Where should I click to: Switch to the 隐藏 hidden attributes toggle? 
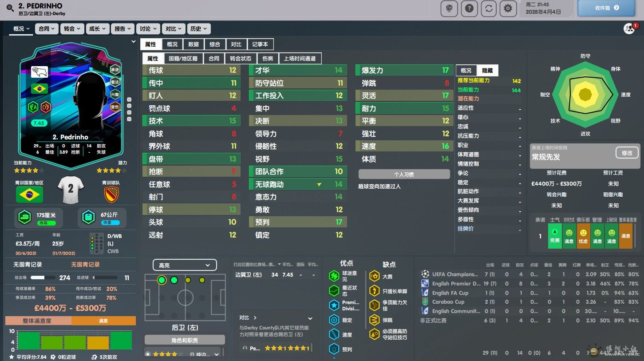(487, 70)
